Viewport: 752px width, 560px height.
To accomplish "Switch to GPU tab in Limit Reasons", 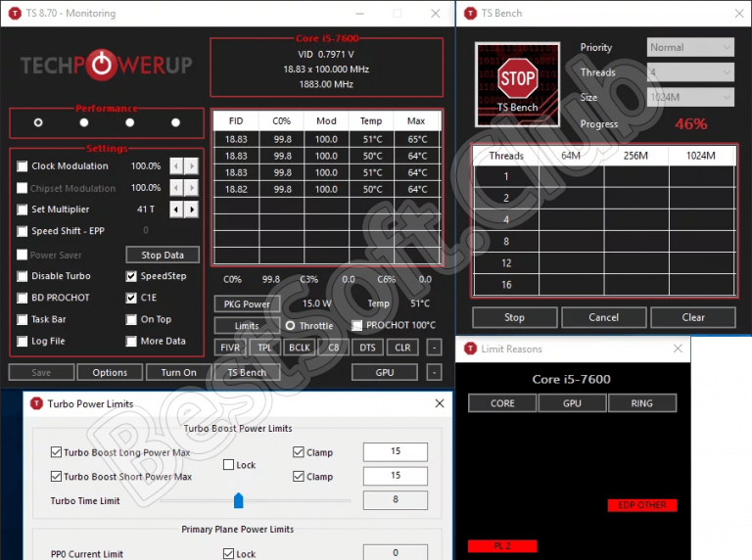I will (572, 403).
